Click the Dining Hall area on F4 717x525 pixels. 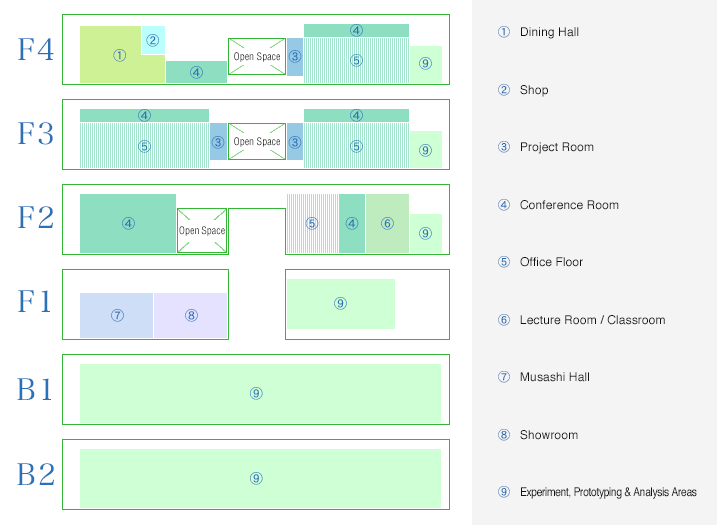tap(120, 55)
